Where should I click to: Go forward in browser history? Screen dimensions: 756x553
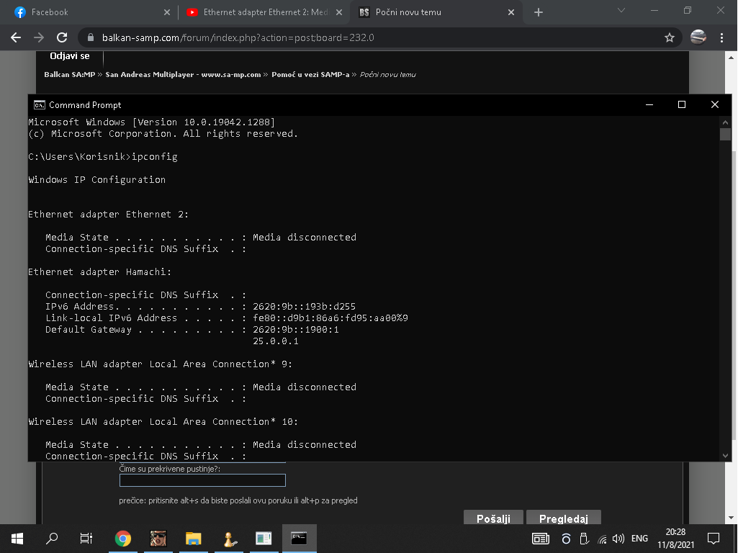click(x=39, y=37)
